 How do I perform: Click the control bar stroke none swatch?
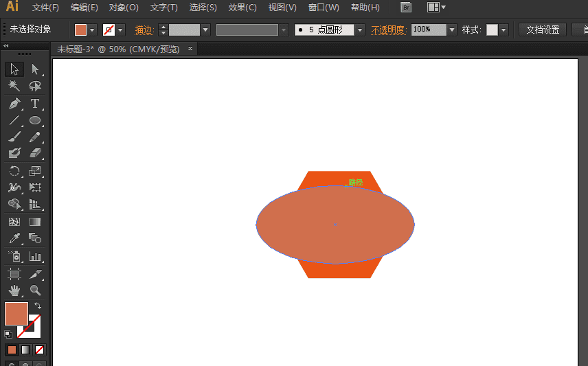(x=109, y=30)
